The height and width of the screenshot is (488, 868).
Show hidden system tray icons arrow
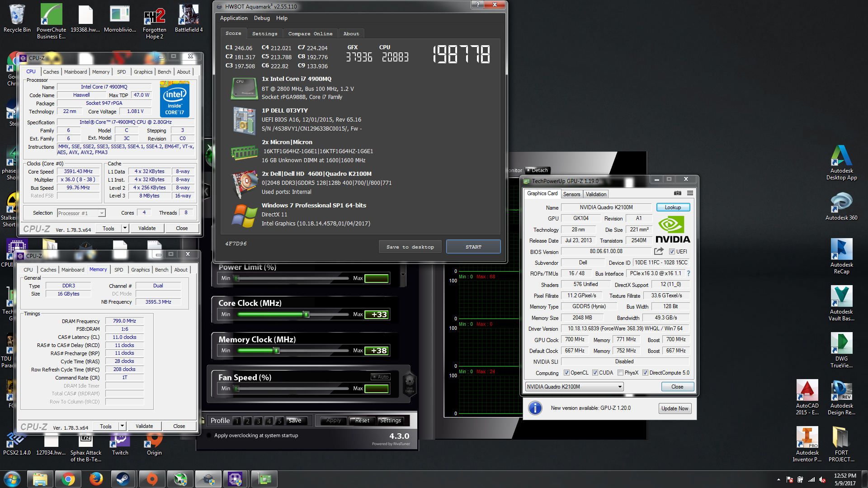[x=778, y=479]
